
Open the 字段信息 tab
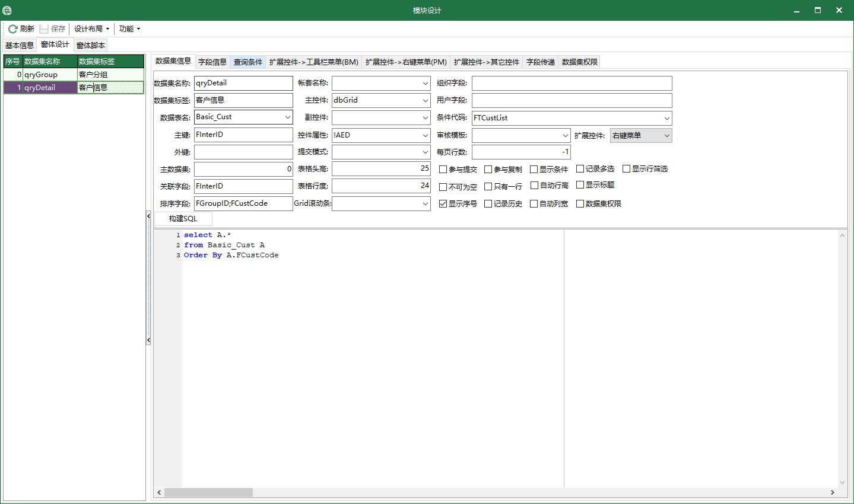tap(212, 62)
